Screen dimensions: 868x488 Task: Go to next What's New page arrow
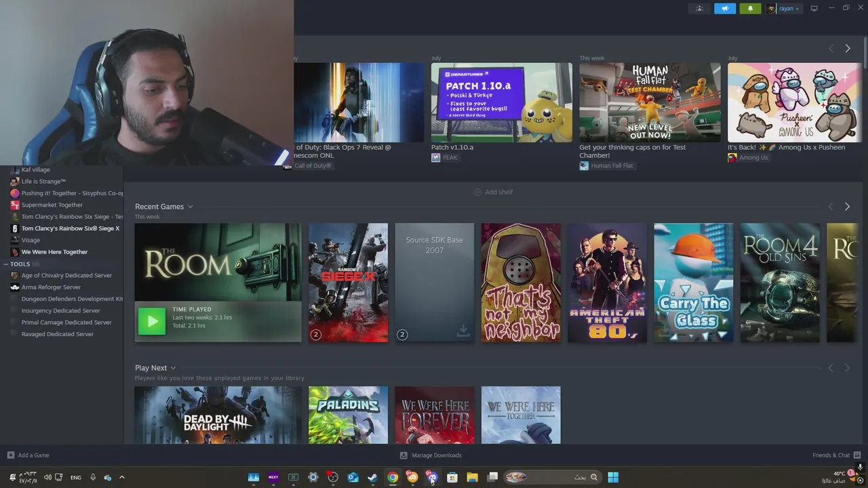click(847, 48)
